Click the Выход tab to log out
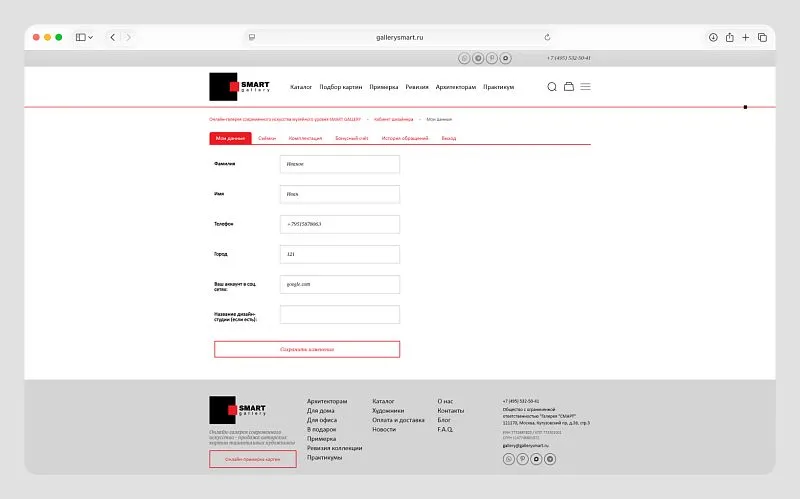 (448, 138)
